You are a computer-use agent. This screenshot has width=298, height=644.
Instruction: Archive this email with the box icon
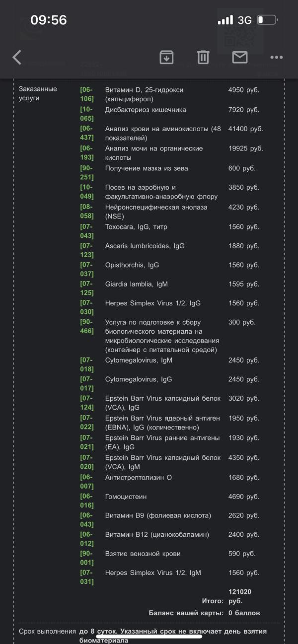(x=166, y=58)
